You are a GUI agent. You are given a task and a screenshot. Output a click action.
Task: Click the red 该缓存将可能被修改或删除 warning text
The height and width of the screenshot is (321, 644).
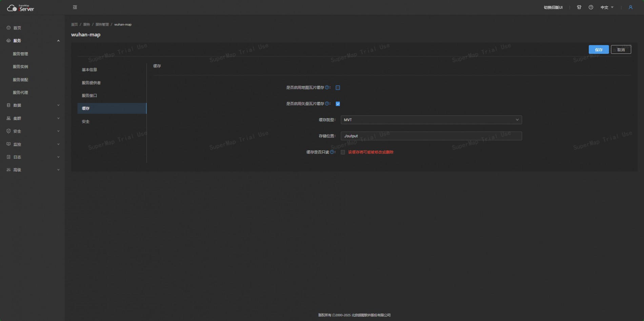click(371, 152)
